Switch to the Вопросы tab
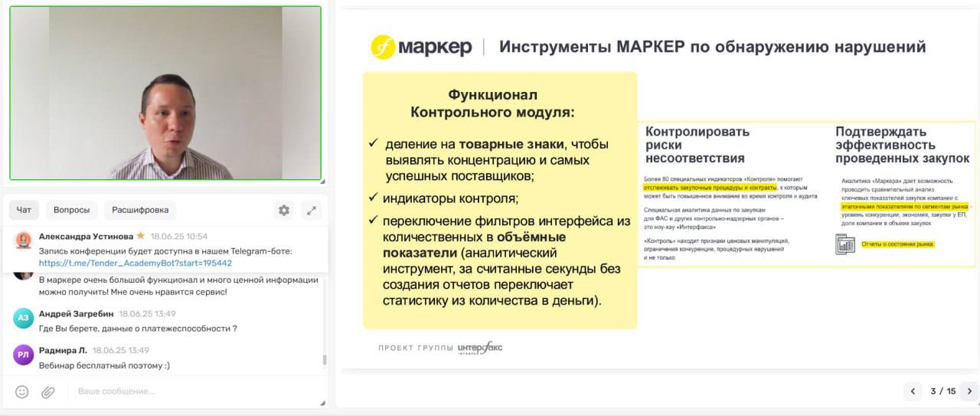 71,210
